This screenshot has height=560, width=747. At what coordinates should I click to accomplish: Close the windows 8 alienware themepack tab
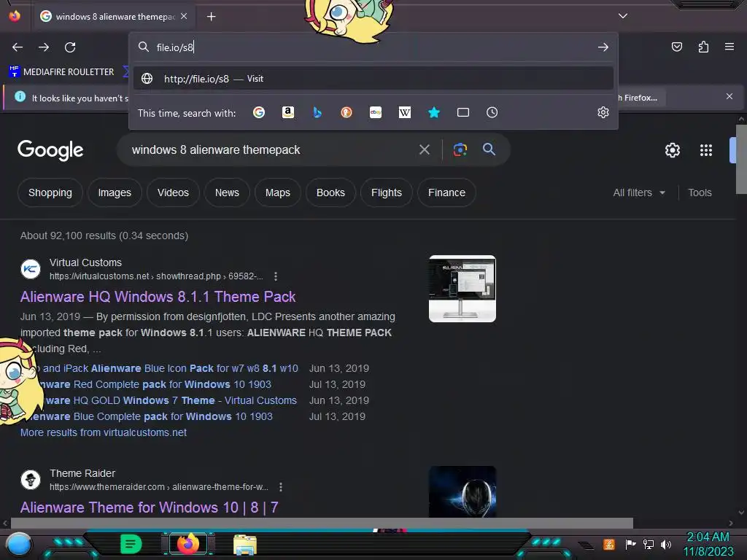[x=184, y=16]
